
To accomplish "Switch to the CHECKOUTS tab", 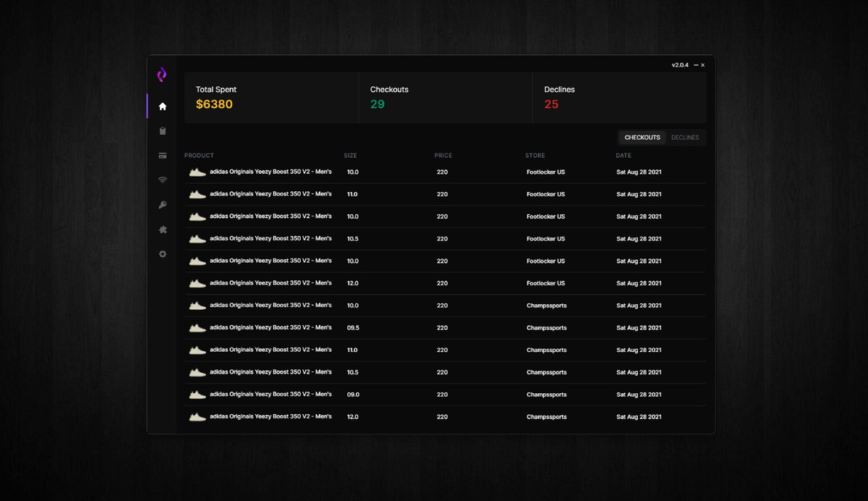I will 642,138.
